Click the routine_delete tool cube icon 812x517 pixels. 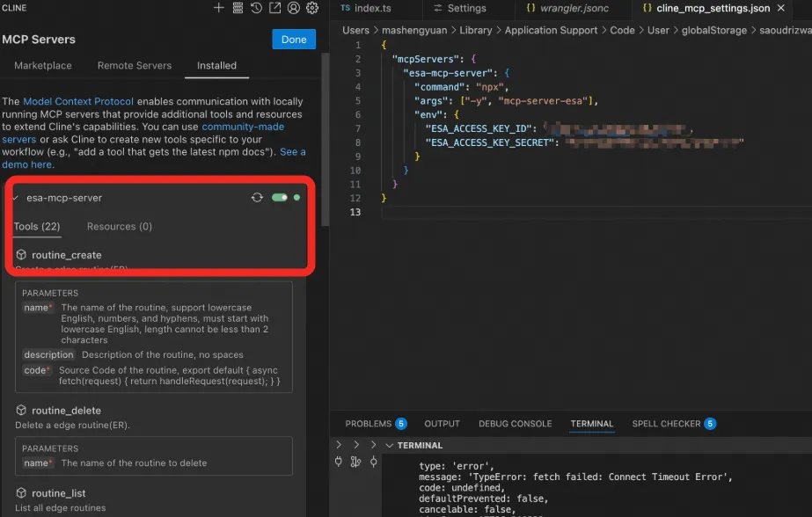(x=21, y=410)
